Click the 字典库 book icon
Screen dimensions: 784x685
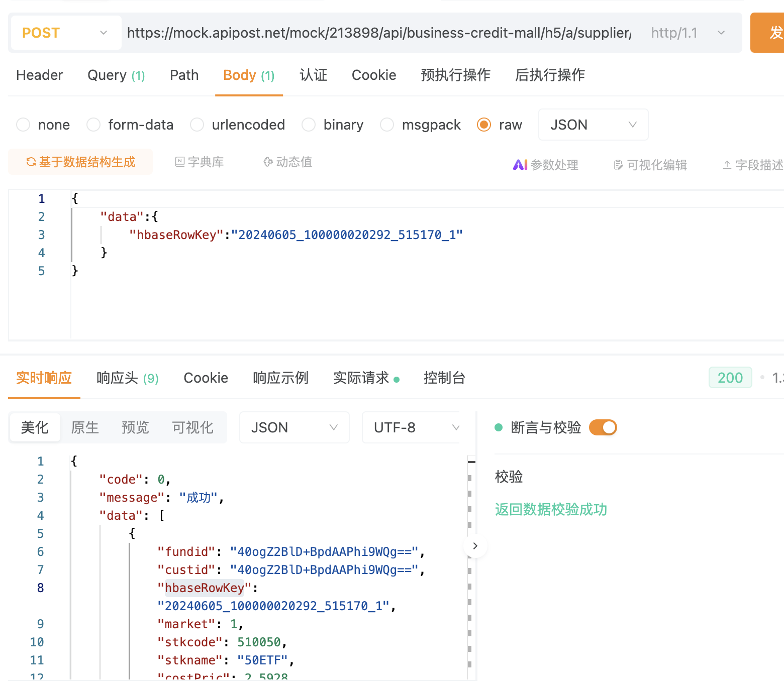(x=180, y=162)
